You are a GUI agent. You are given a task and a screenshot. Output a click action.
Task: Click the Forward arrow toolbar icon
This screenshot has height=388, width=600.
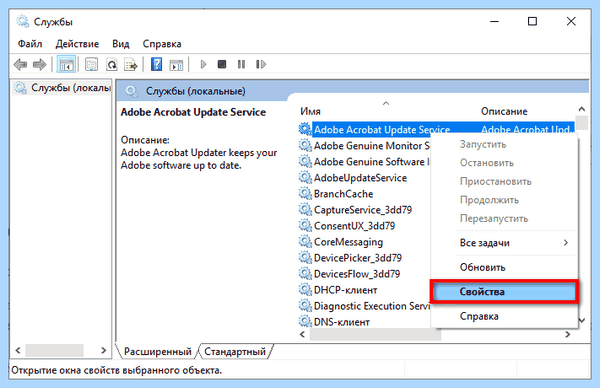pyautogui.click(x=39, y=64)
